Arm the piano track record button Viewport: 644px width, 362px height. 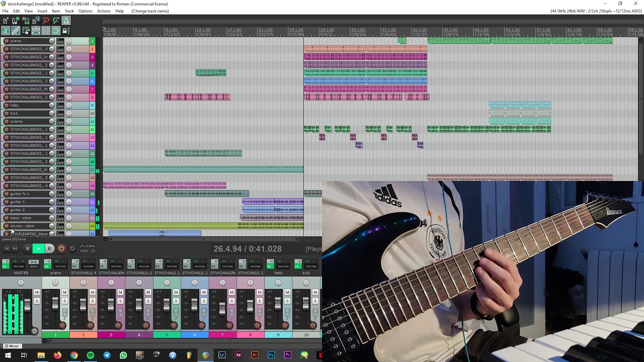coord(6,41)
